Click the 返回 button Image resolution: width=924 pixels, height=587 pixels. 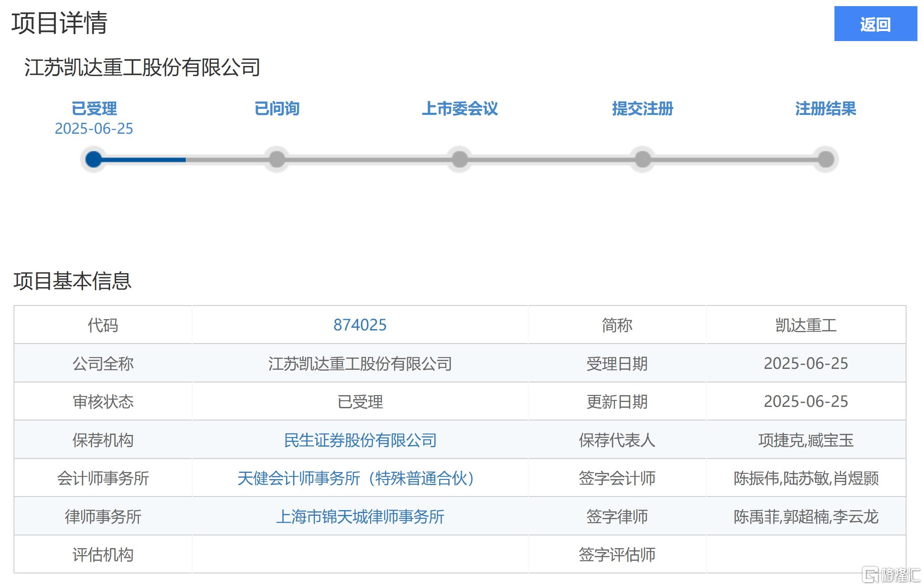(x=875, y=24)
